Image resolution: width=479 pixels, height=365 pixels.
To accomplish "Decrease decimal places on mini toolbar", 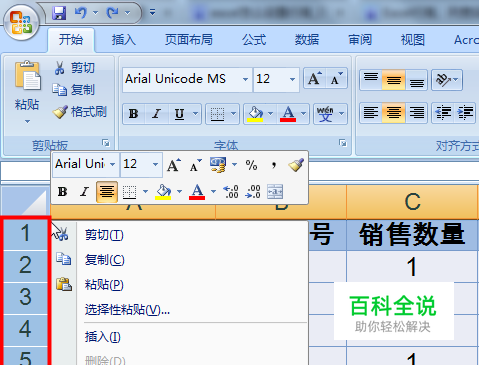I will point(253,192).
